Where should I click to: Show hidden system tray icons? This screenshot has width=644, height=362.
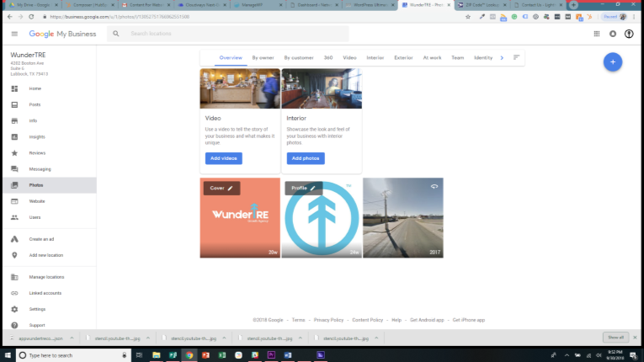point(567,355)
